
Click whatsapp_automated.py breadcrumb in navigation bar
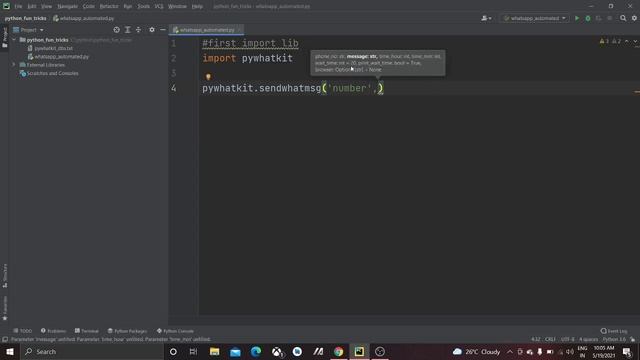tap(83, 18)
